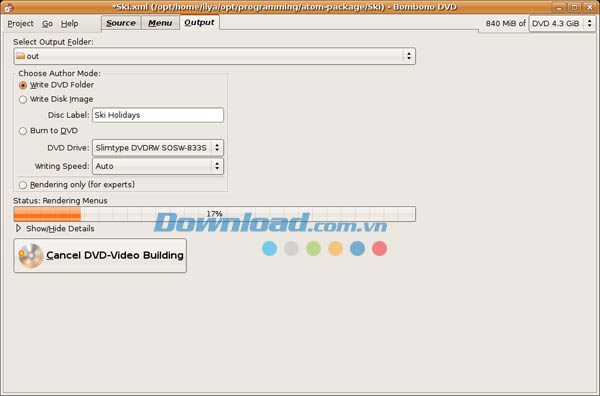Open the DVD Drive dropdown
The height and width of the screenshot is (396, 600).
pyautogui.click(x=158, y=148)
